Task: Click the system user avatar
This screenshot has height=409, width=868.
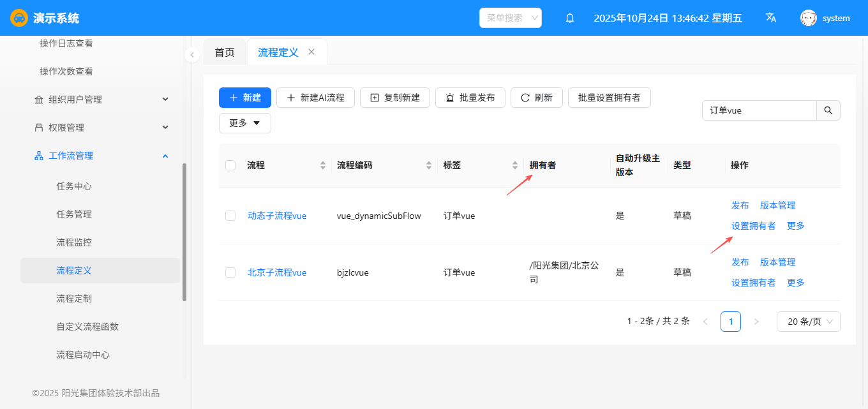Action: tap(809, 18)
